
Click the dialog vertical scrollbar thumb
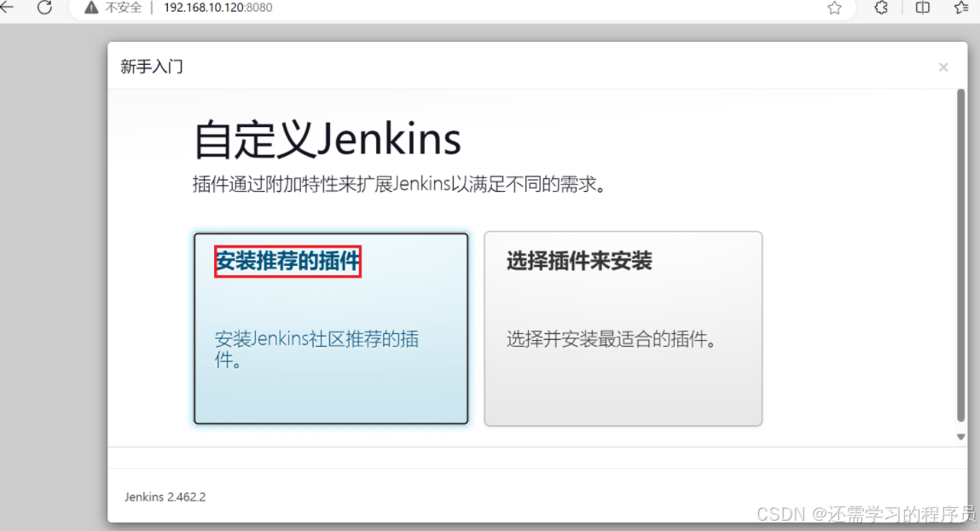pos(960,256)
